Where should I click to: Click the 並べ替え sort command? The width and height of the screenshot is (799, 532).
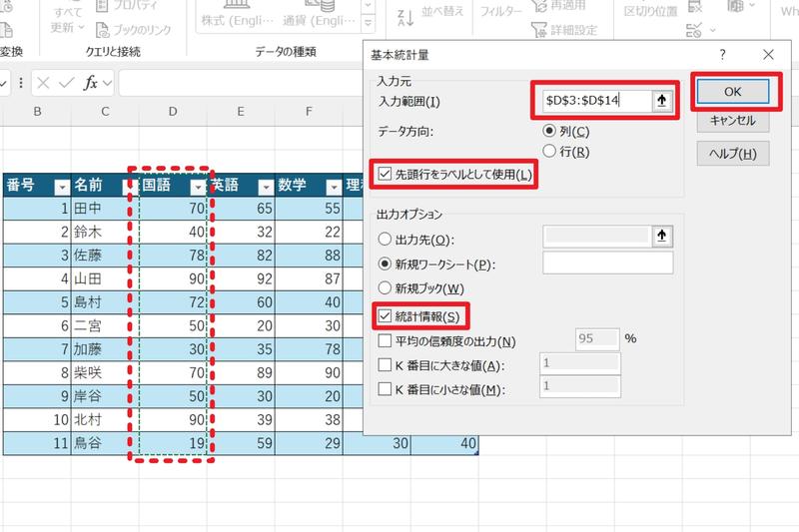click(442, 11)
